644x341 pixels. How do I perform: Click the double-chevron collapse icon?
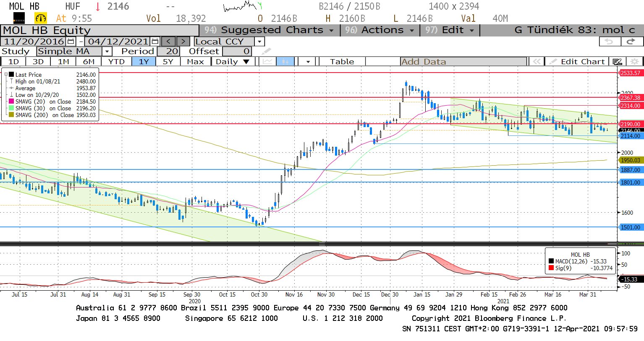tap(537, 62)
